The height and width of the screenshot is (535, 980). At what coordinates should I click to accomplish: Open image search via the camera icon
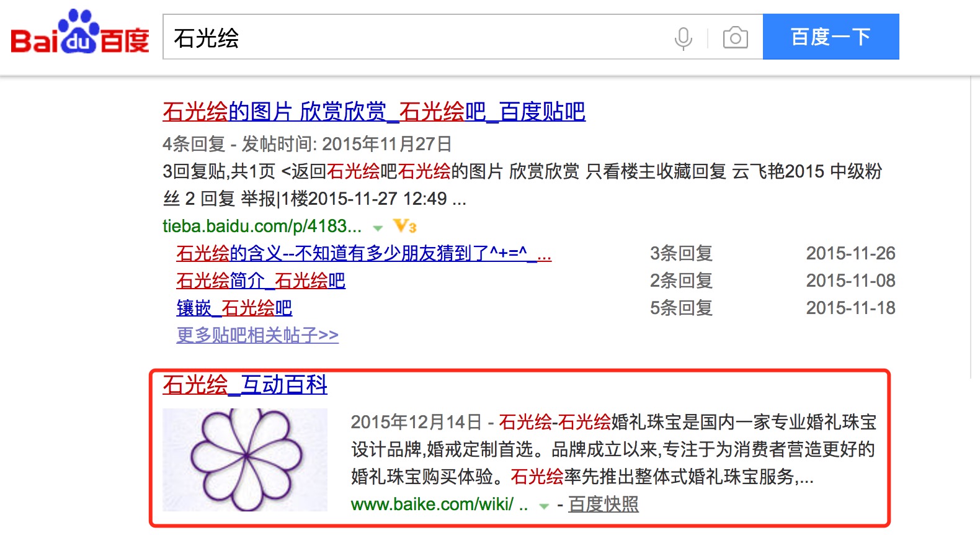pyautogui.click(x=735, y=38)
